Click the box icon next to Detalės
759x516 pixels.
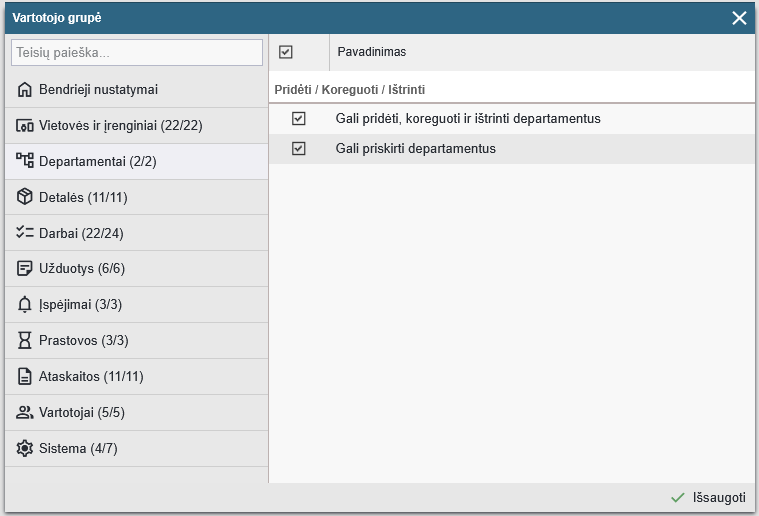pos(24,197)
